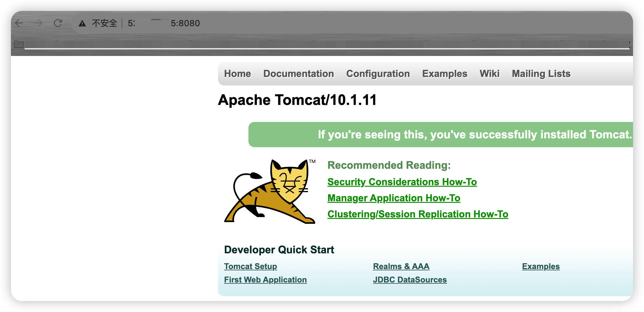Open Clustering/Session Replication How-To link

[418, 214]
